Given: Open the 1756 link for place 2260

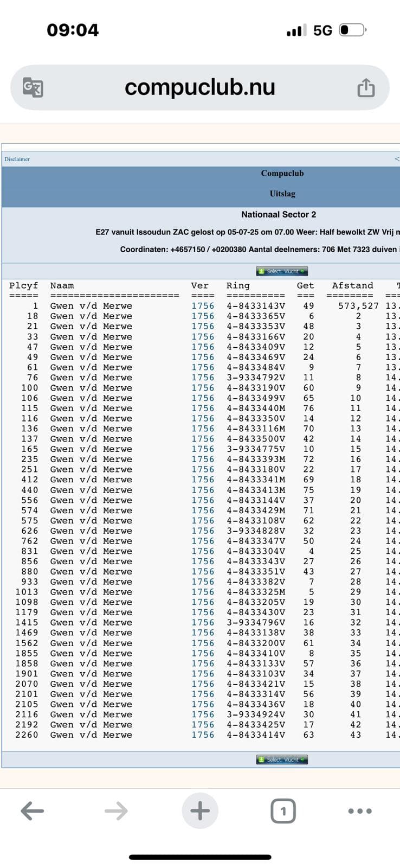Looking at the screenshot, I should (x=203, y=735).
